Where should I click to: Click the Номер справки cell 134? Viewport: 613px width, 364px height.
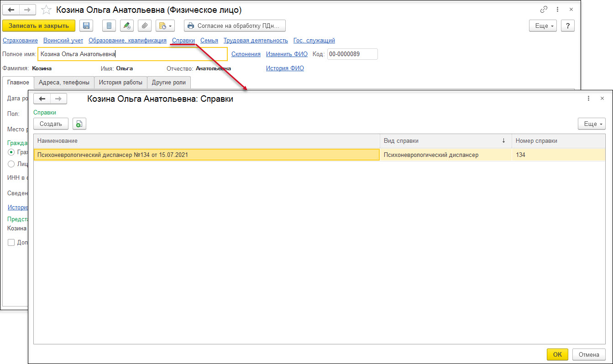(x=559, y=155)
